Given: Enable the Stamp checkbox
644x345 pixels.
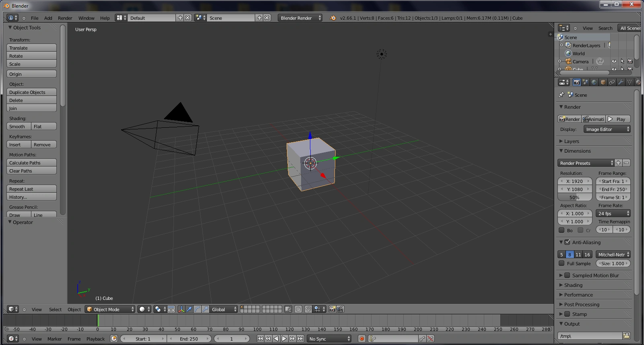Looking at the screenshot, I should point(567,314).
